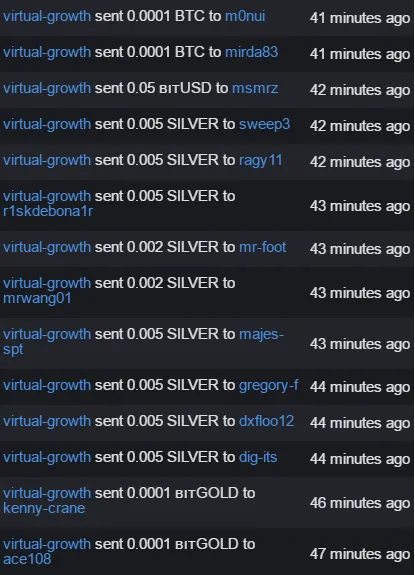The image size is (415, 575).
Task: Open dxfloo12 account page
Action: coord(266,421)
